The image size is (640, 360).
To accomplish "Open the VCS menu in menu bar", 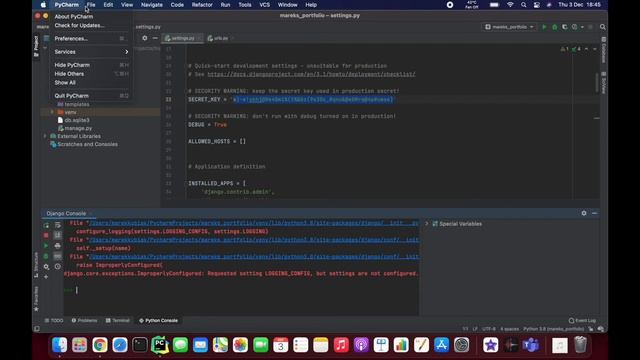I will coord(264,5).
